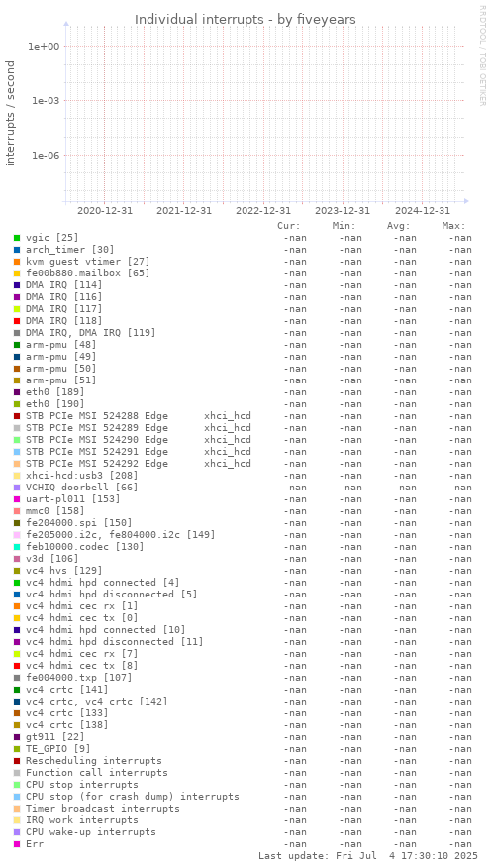
Task: Click the y-axis label 'interrupts / second'
Action: [11, 114]
